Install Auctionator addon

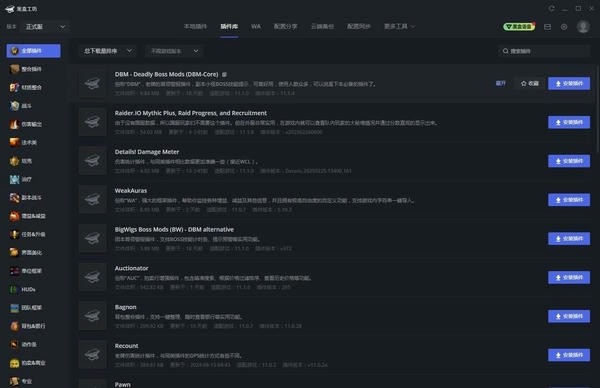pos(569,277)
